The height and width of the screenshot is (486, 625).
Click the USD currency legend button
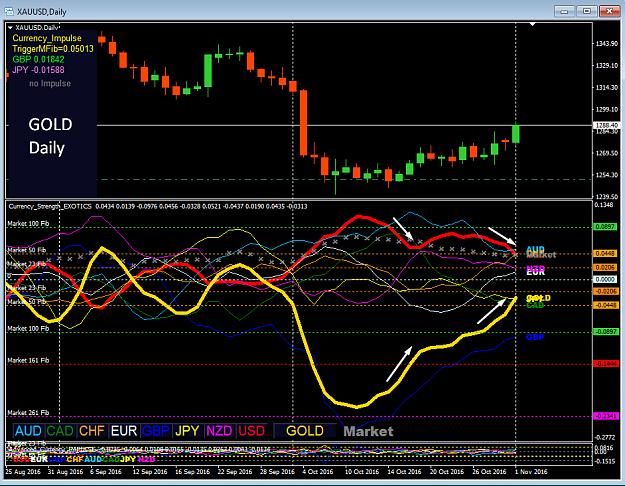(251, 431)
